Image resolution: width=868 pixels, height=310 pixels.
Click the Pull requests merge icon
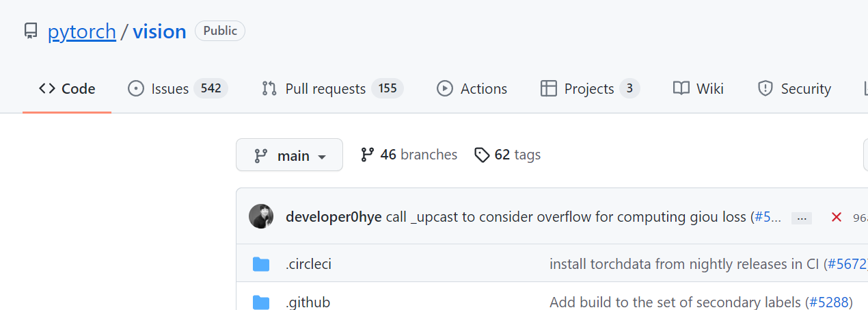[269, 88]
